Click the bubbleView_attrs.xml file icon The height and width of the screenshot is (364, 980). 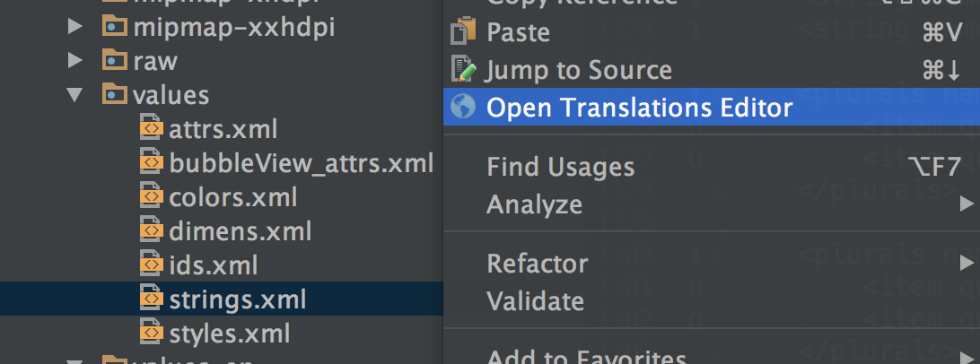click(x=150, y=162)
